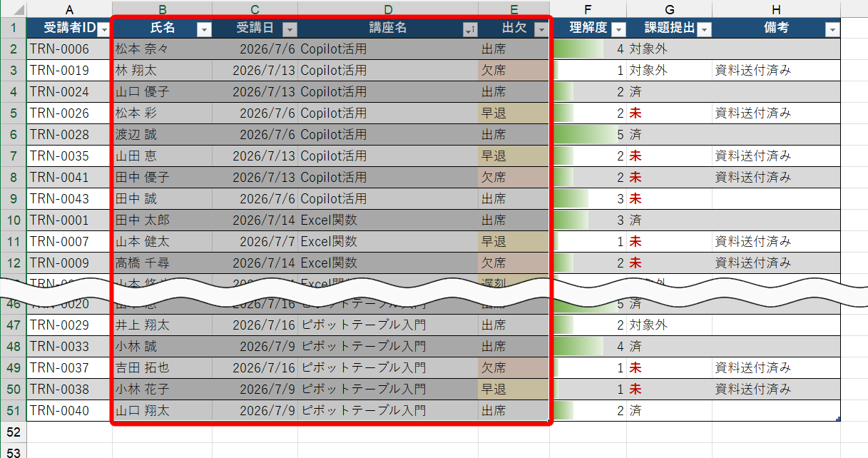The height and width of the screenshot is (458, 868).
Task: Select column C header
Action: click(255, 9)
